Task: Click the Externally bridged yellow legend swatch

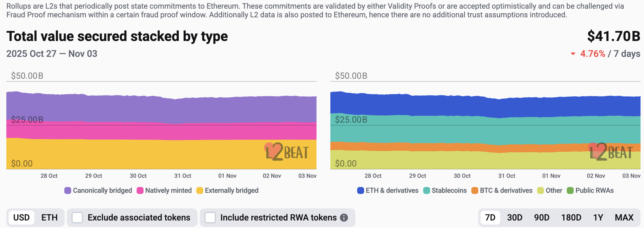Action: [x=200, y=190]
